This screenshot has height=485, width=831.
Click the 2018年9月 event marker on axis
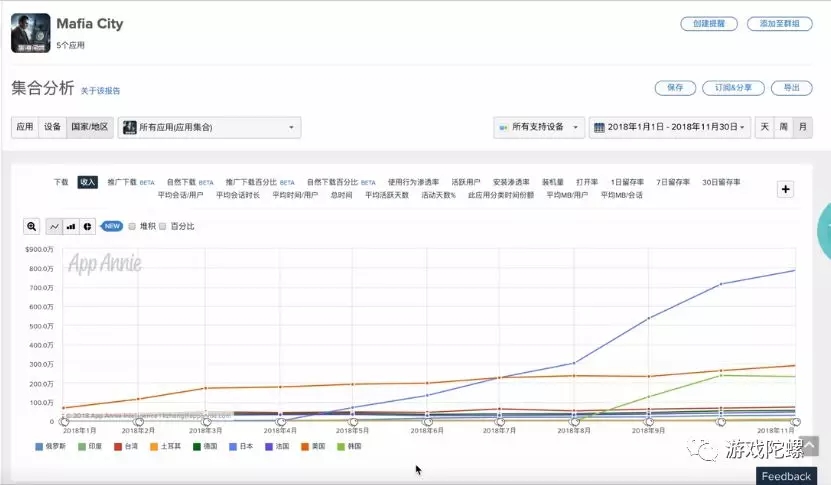point(649,422)
